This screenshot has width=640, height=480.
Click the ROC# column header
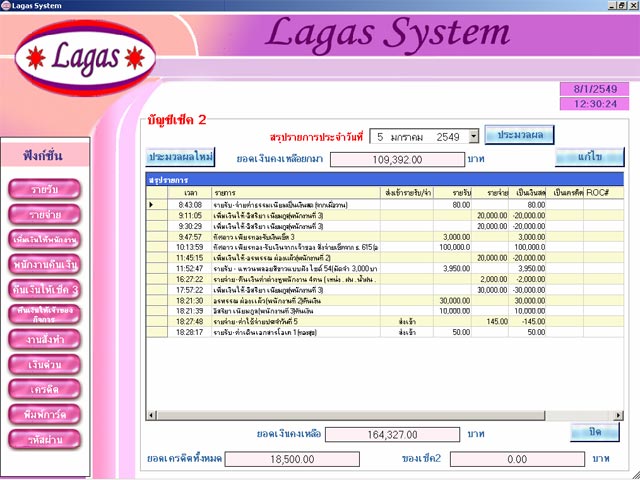[x=603, y=193]
